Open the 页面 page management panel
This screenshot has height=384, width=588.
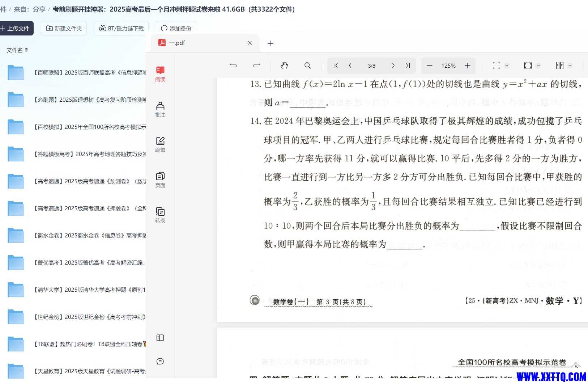(x=160, y=180)
